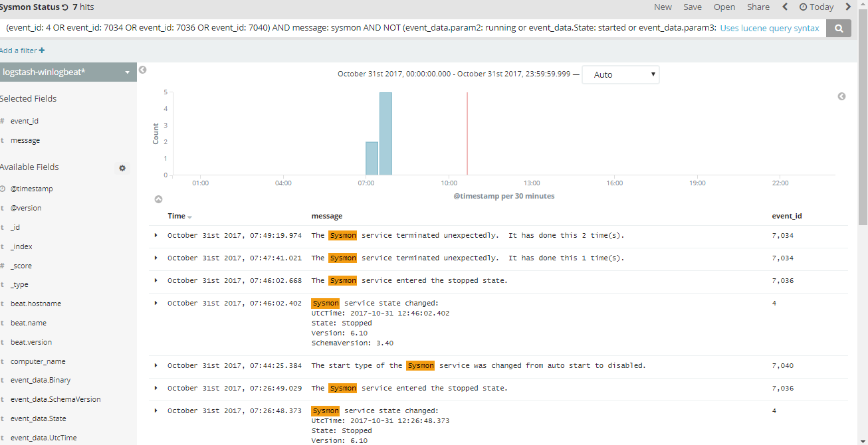Screen dimensions: 868x445
Task: Click the 'UtcTime: 2017-10-31 12:46:02.402' line
Action: click(380, 313)
